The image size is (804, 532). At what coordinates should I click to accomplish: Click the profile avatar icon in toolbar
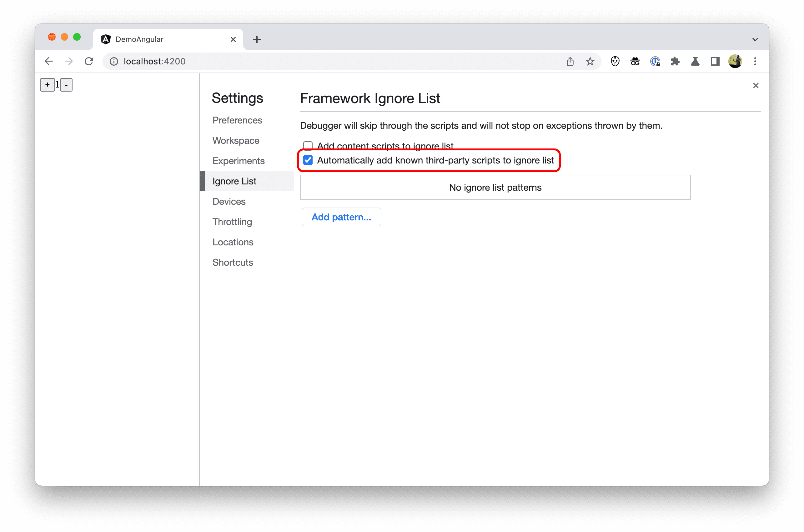coord(735,61)
